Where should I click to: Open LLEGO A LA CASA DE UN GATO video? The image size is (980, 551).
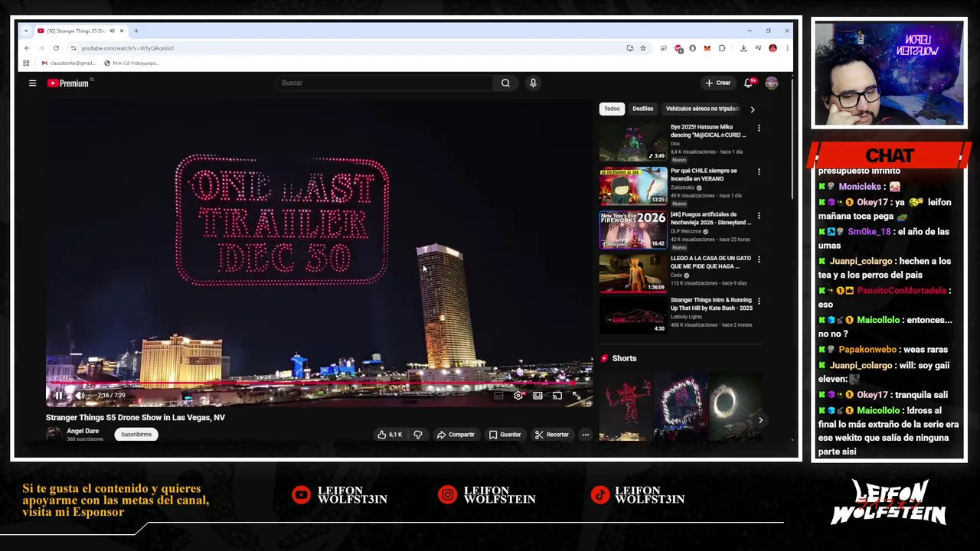tap(633, 273)
